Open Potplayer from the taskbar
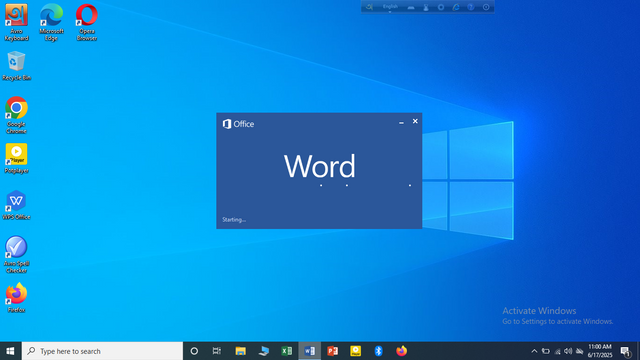This screenshot has height=360, width=640. point(356,351)
